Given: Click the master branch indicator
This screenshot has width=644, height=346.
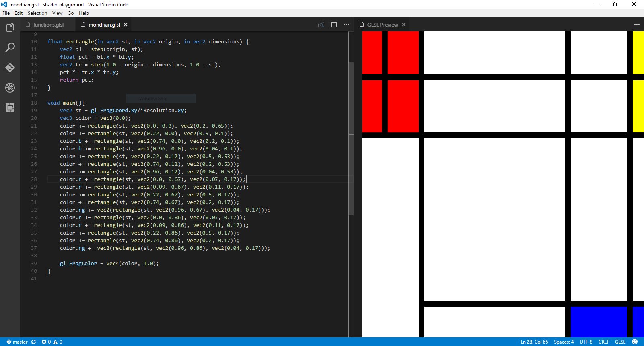Looking at the screenshot, I should click(x=17, y=342).
